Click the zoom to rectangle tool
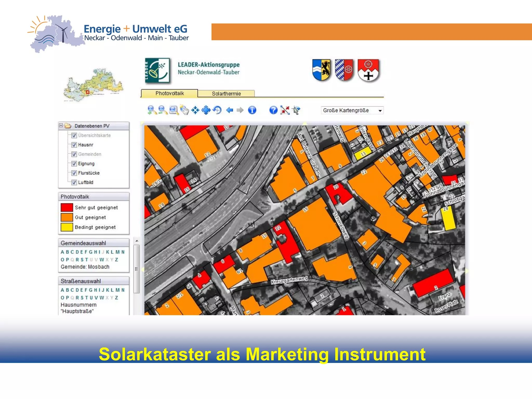 click(174, 110)
